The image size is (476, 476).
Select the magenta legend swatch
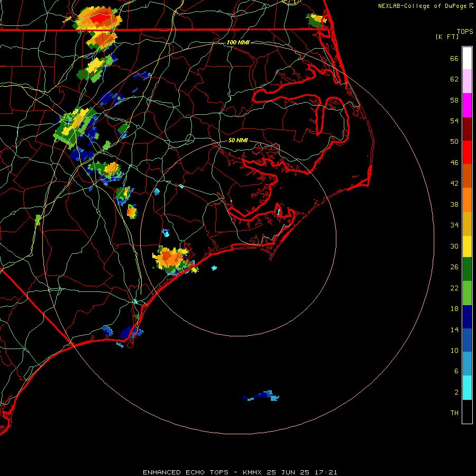[467, 105]
